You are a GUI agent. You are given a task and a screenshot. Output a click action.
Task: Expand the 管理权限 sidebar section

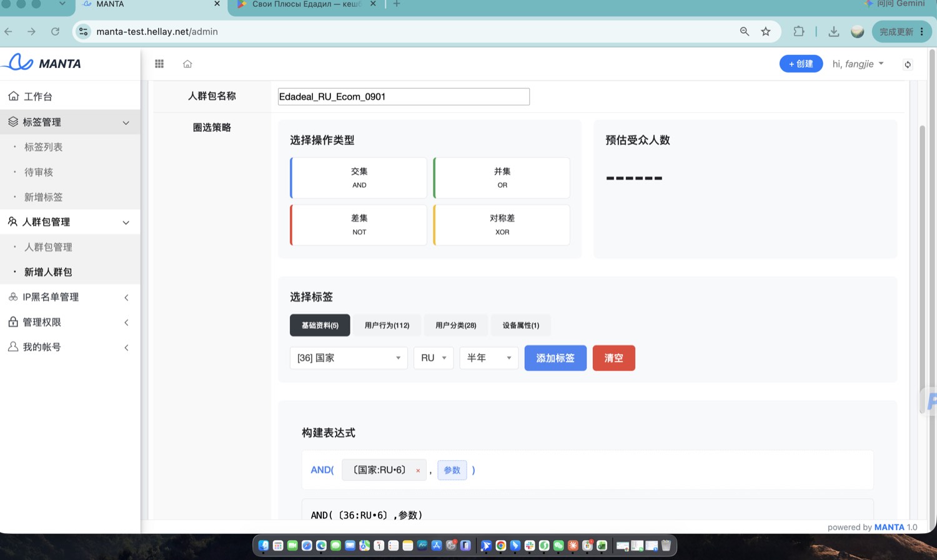coord(70,322)
